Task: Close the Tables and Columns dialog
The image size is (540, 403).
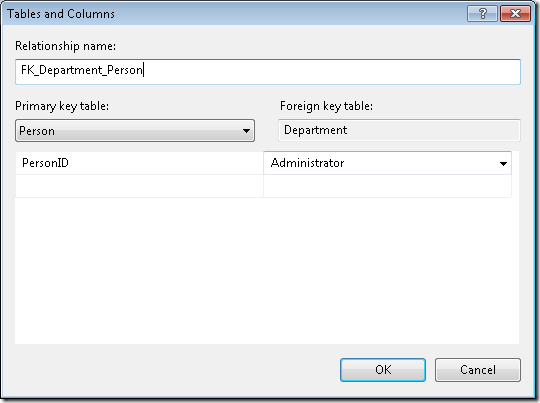Action: [515, 14]
